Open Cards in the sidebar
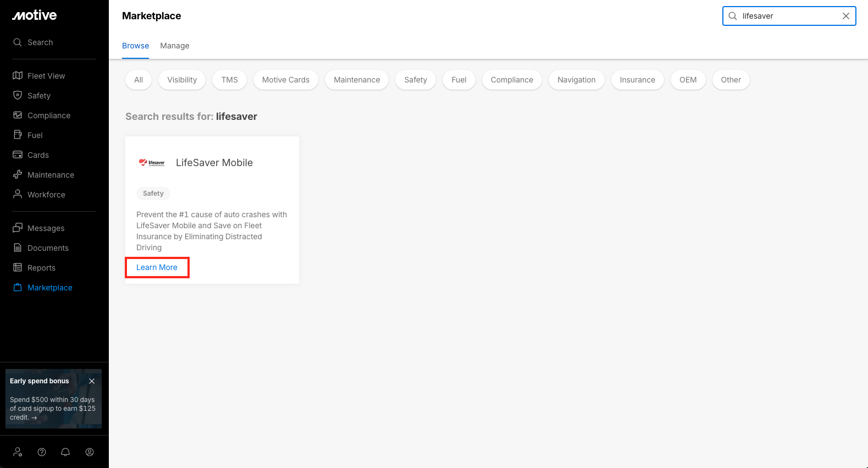 (x=31, y=155)
